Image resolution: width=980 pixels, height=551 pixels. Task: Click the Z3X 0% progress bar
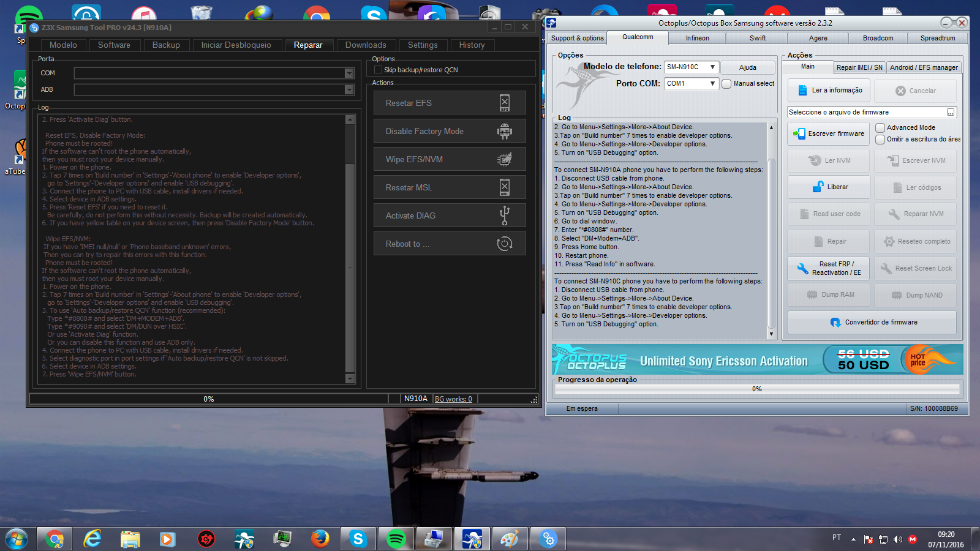pos(208,399)
